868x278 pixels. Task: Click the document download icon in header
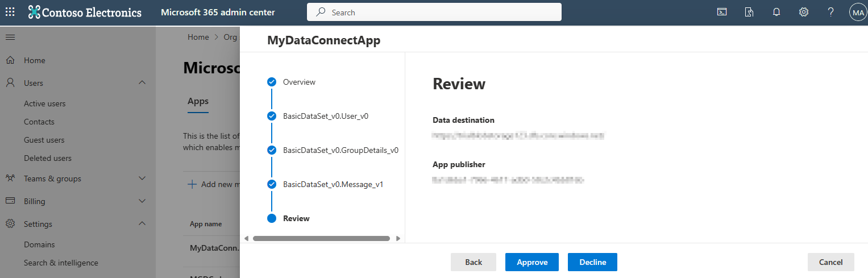(x=749, y=12)
